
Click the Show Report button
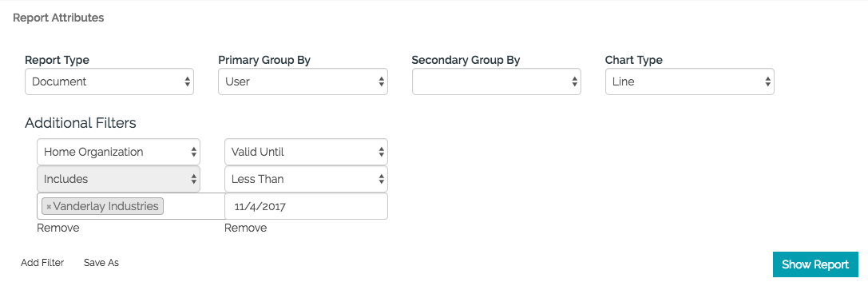[815, 264]
